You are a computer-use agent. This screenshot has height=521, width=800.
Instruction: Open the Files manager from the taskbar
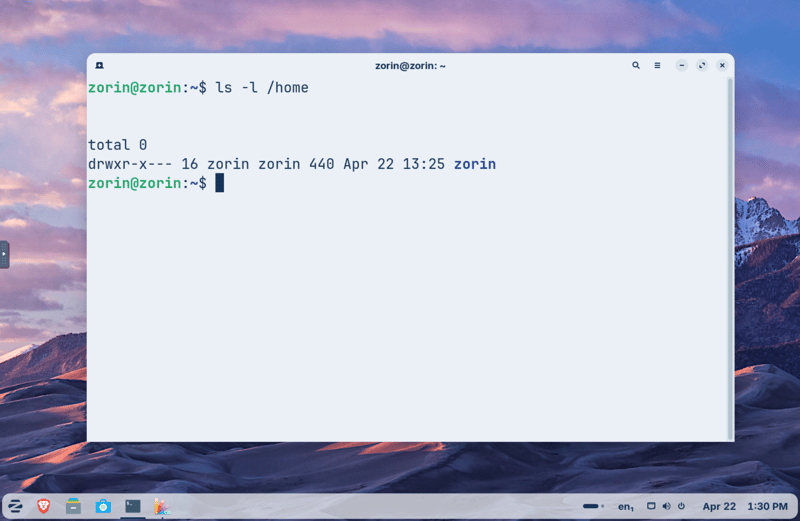(73, 506)
